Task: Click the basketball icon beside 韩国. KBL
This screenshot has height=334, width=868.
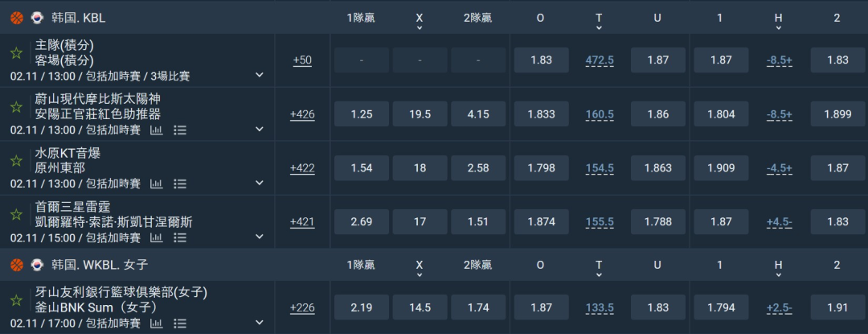Action: click(x=16, y=17)
